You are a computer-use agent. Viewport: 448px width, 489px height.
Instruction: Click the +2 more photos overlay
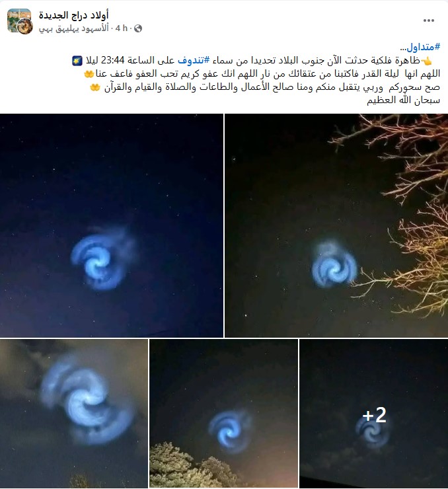tap(374, 414)
